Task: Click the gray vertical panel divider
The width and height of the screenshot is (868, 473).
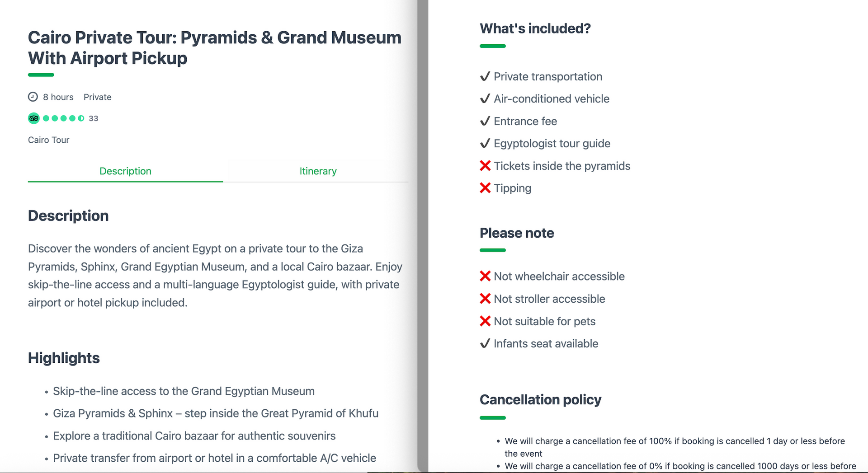Action: pyautogui.click(x=423, y=235)
